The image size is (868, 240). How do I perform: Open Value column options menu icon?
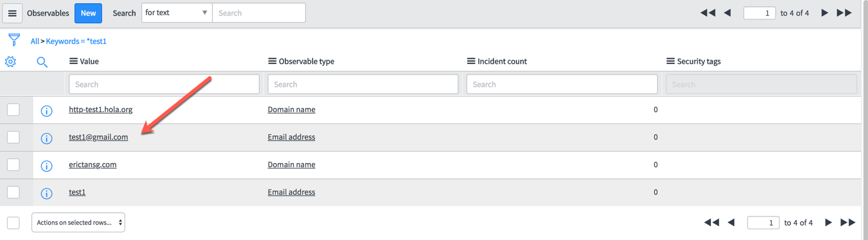73,61
